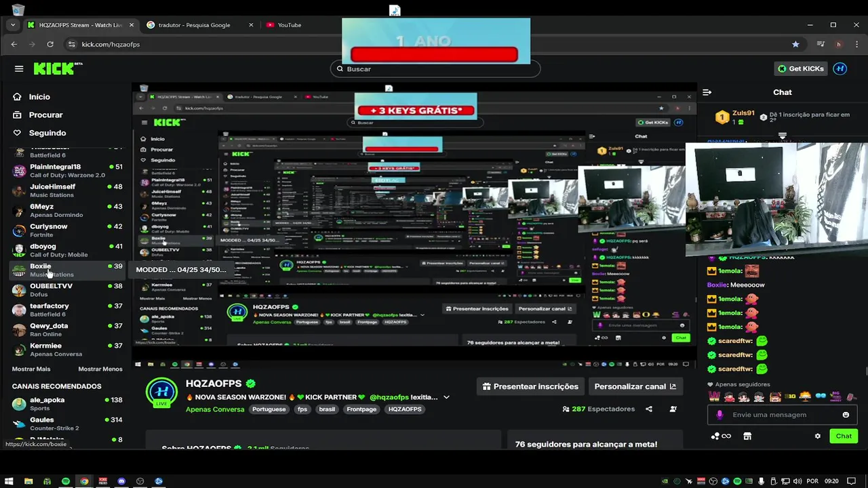The image size is (868, 488).
Task: Click the HQZAOFPS live channel avatar
Action: click(161, 393)
